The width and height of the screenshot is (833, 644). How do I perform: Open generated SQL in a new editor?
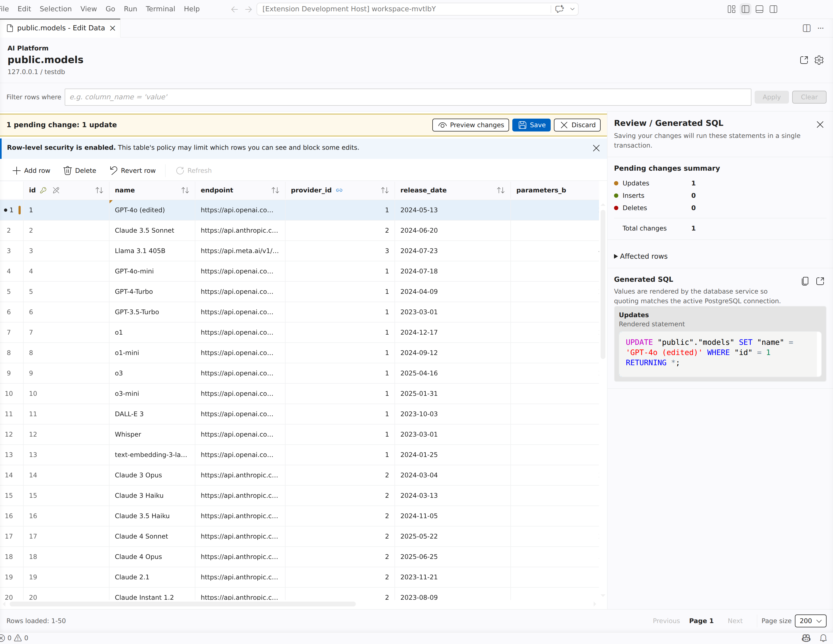pos(820,281)
